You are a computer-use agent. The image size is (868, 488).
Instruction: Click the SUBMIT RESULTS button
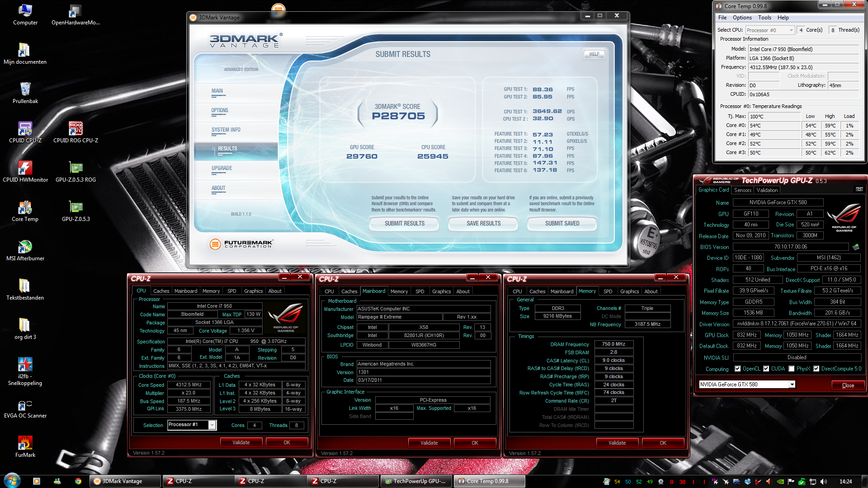(x=404, y=224)
